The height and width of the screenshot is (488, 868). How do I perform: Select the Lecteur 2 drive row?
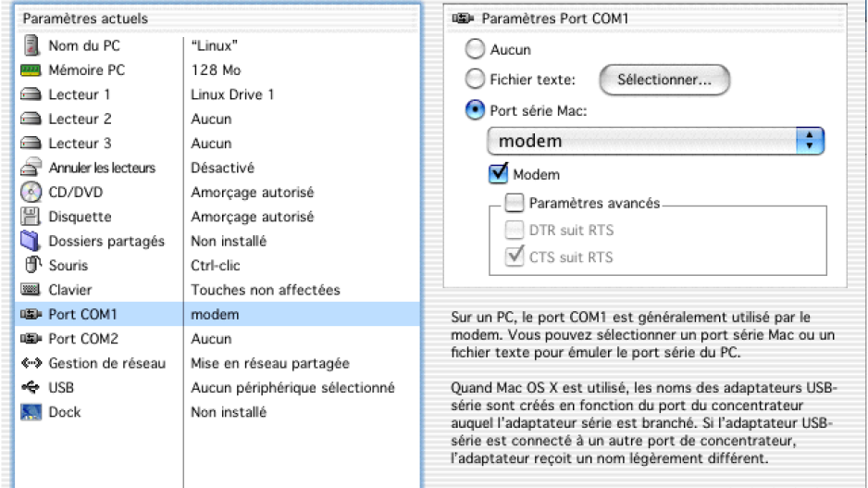click(217, 119)
